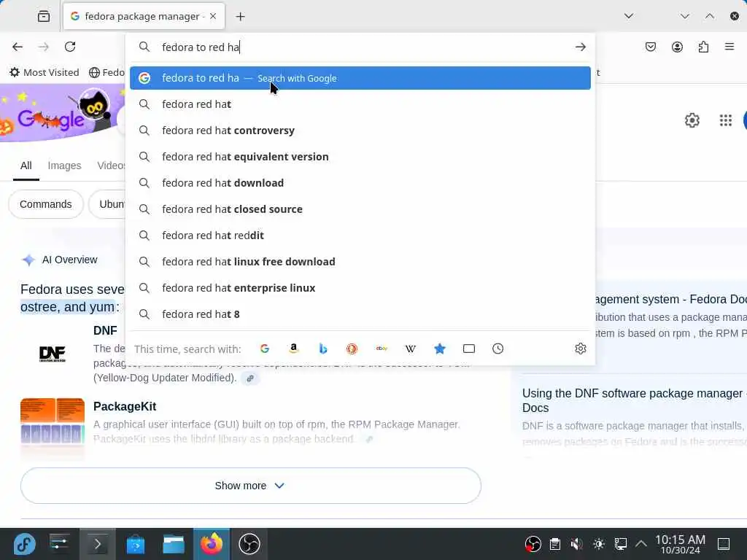Switch to the Images results tab
Viewport: 747px width, 560px height.
coord(64,166)
